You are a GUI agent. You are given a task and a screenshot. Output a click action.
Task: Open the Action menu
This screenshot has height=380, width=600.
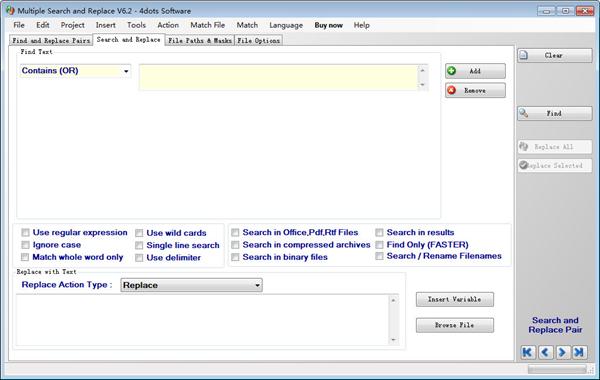click(x=168, y=25)
